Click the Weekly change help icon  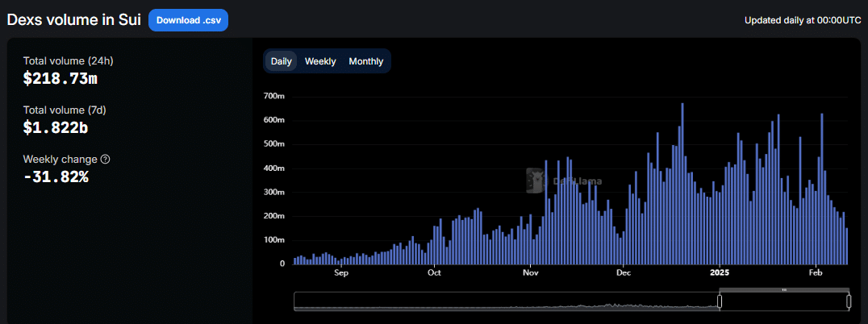pos(106,160)
